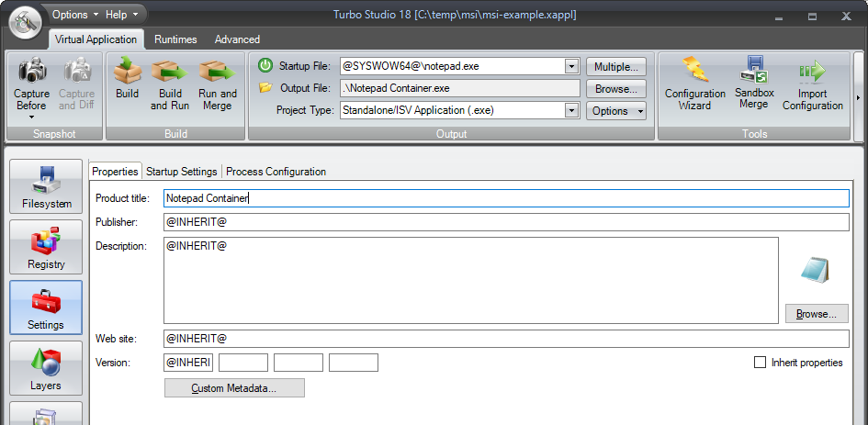
Task: Click into the Publisher field
Action: click(506, 222)
